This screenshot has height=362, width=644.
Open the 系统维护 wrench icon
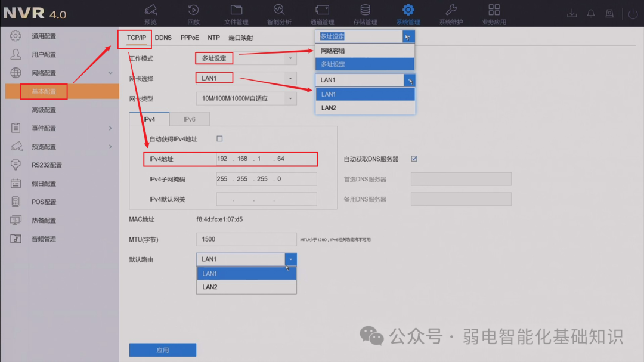click(451, 10)
